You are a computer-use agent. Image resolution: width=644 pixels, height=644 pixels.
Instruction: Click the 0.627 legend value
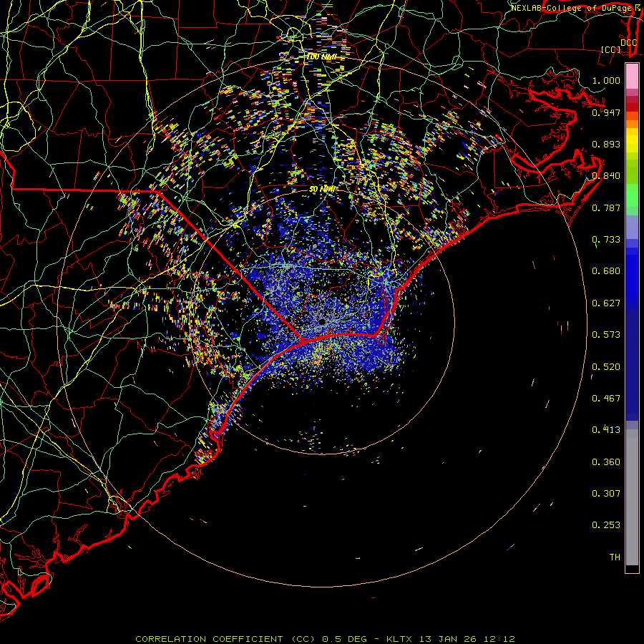pos(606,303)
